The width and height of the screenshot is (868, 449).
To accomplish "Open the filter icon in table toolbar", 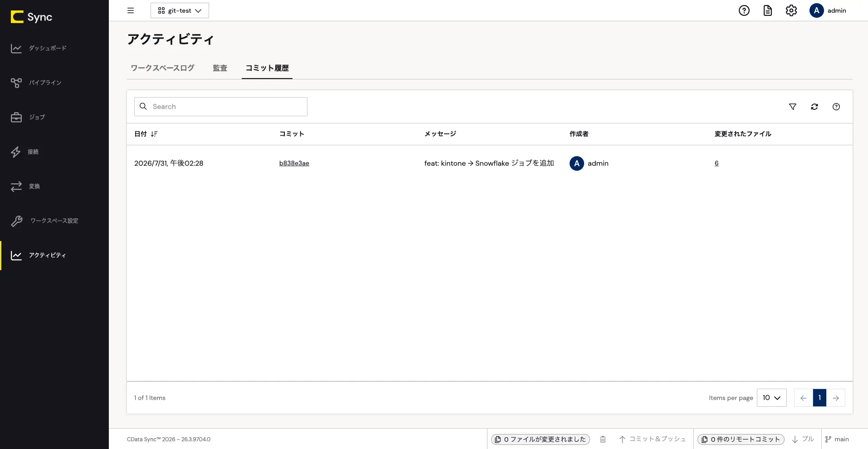I will pyautogui.click(x=793, y=107).
